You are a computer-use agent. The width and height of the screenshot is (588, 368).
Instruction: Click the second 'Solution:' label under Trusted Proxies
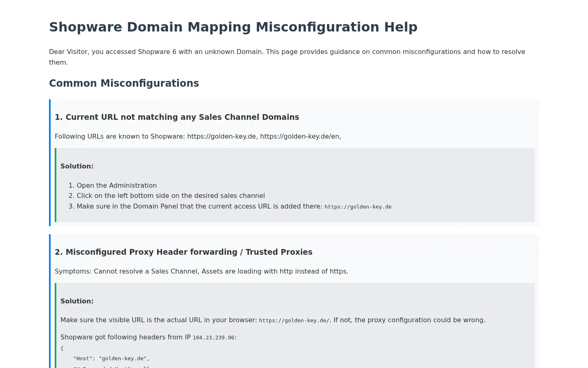click(x=77, y=301)
